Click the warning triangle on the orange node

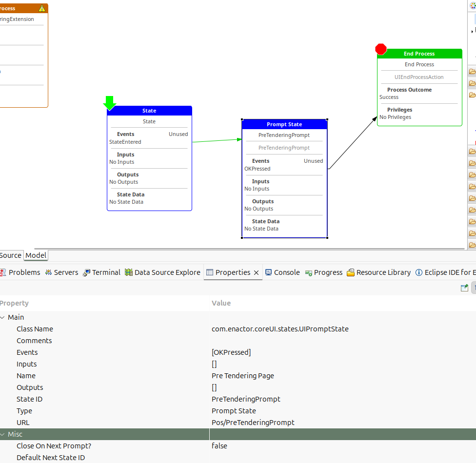[x=42, y=8]
